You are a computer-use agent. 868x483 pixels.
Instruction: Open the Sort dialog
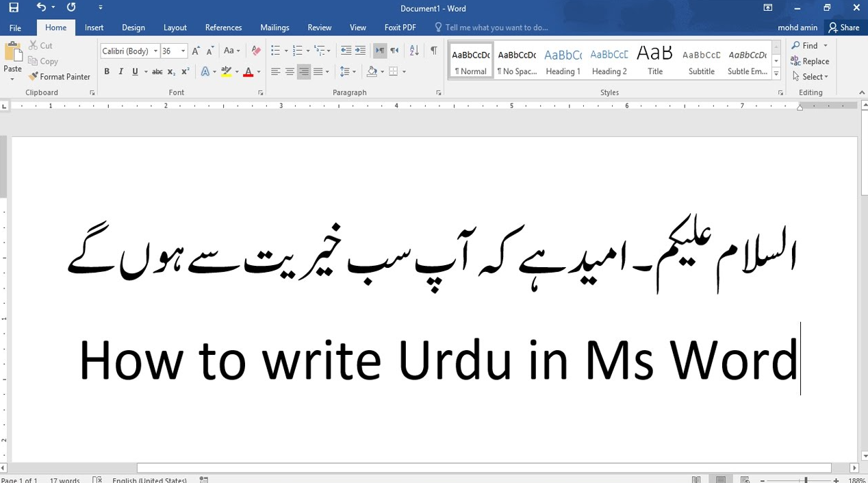coord(413,50)
